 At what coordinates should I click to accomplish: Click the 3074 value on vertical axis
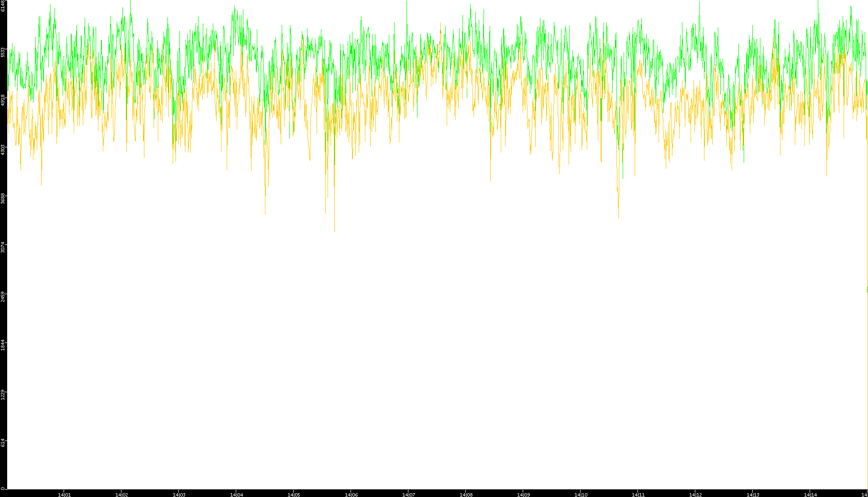tap(3, 248)
